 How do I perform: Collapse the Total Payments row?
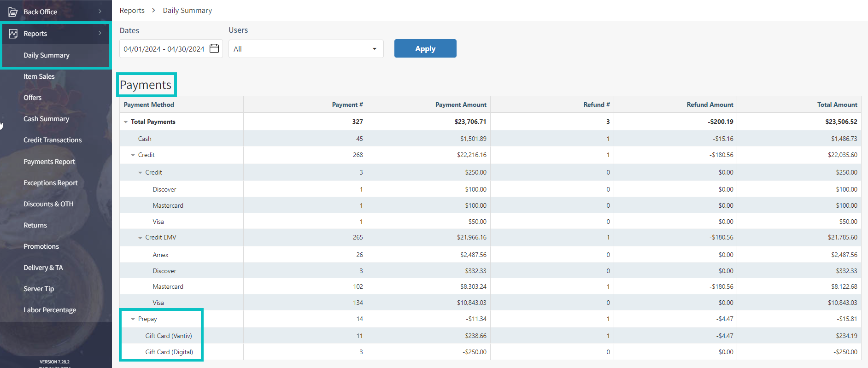126,122
